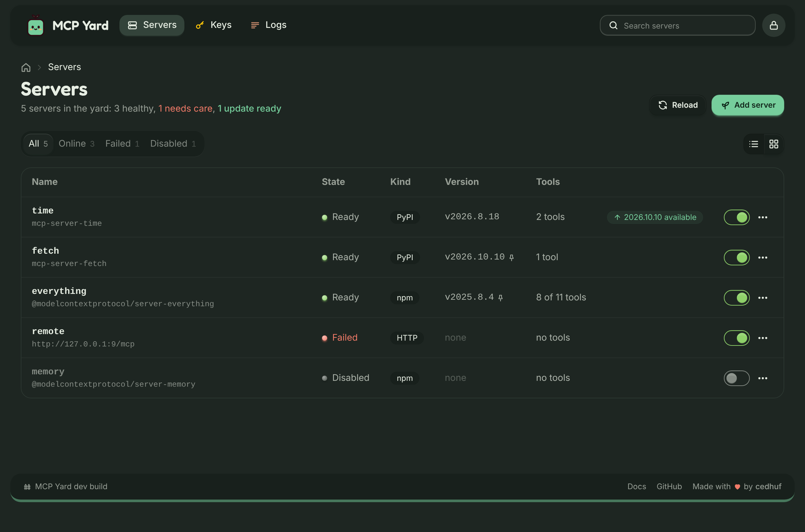The image size is (805, 532).
Task: Disable the time server toggle
Action: coord(737,217)
